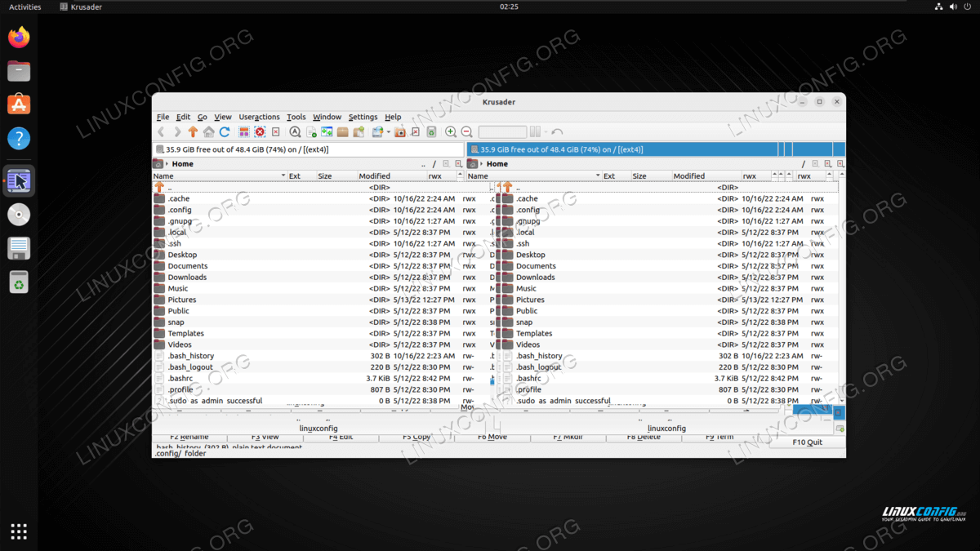Image resolution: width=980 pixels, height=551 pixels.
Task: Click the undo curved arrow toolbar icon
Action: coord(557,131)
